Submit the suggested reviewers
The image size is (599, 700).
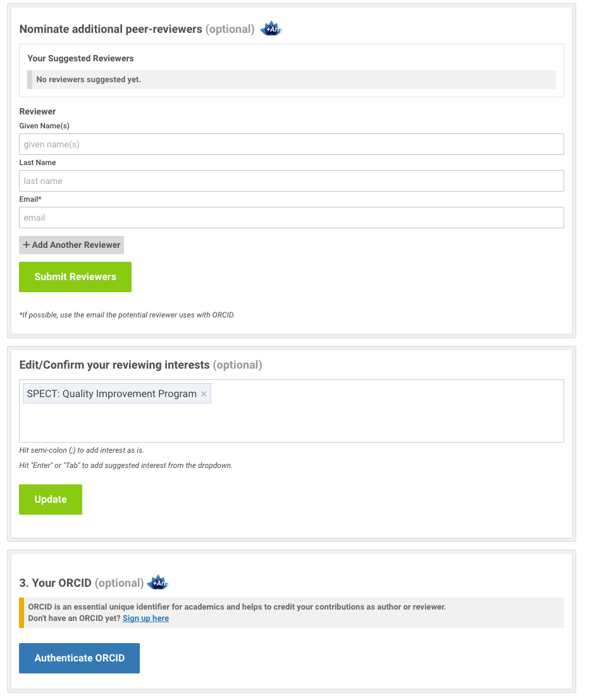point(75,277)
